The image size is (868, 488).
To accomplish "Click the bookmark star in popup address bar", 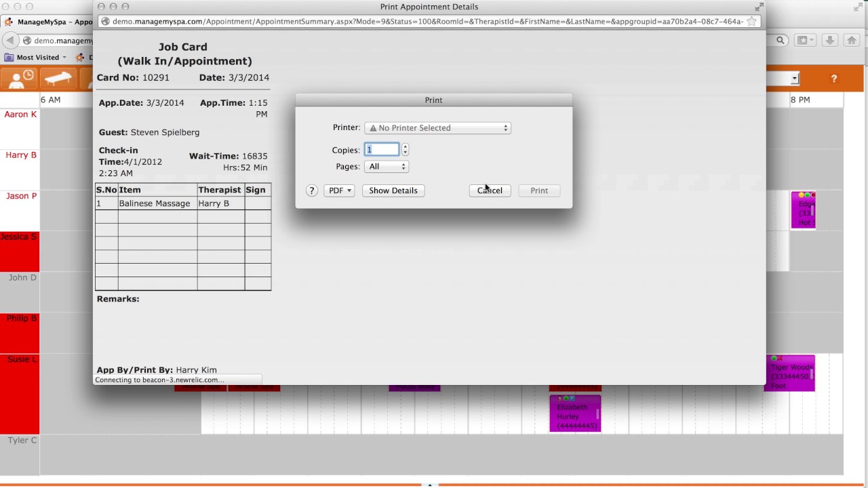I will coord(751,22).
